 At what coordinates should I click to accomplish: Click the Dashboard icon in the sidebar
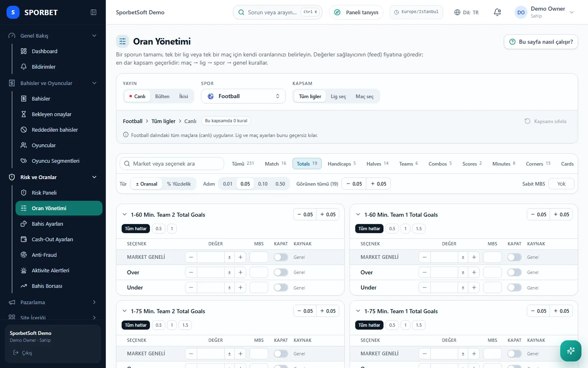[x=24, y=51]
